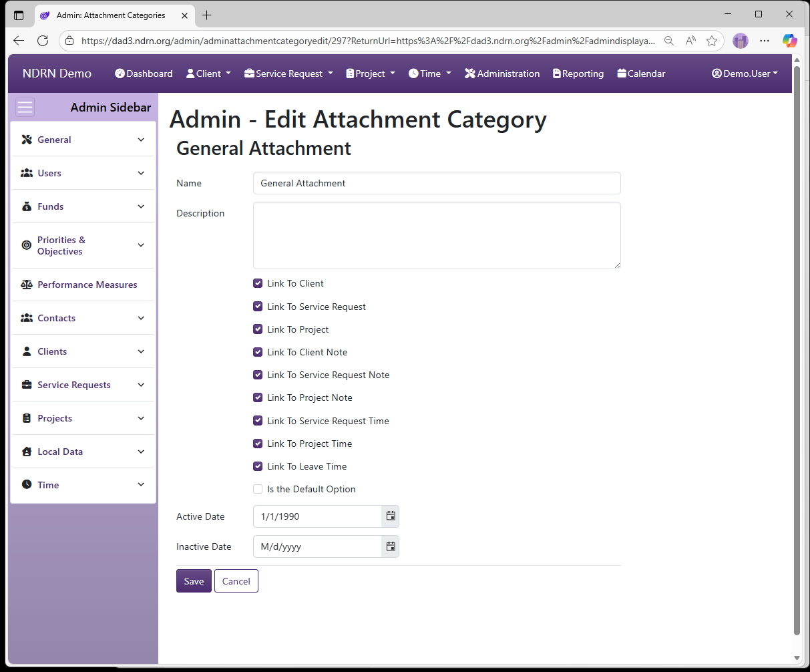This screenshot has height=672, width=810.
Task: Uncheck Link To Service Request checkbox
Action: click(x=258, y=307)
